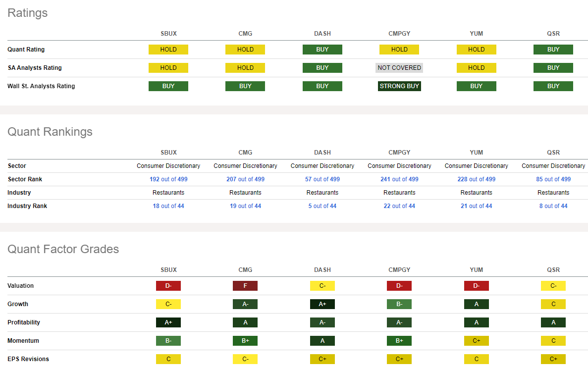Click the STRONG BUY rating badge for CMPGY
Image resolution: width=588 pixels, height=371 pixels.
399,86
